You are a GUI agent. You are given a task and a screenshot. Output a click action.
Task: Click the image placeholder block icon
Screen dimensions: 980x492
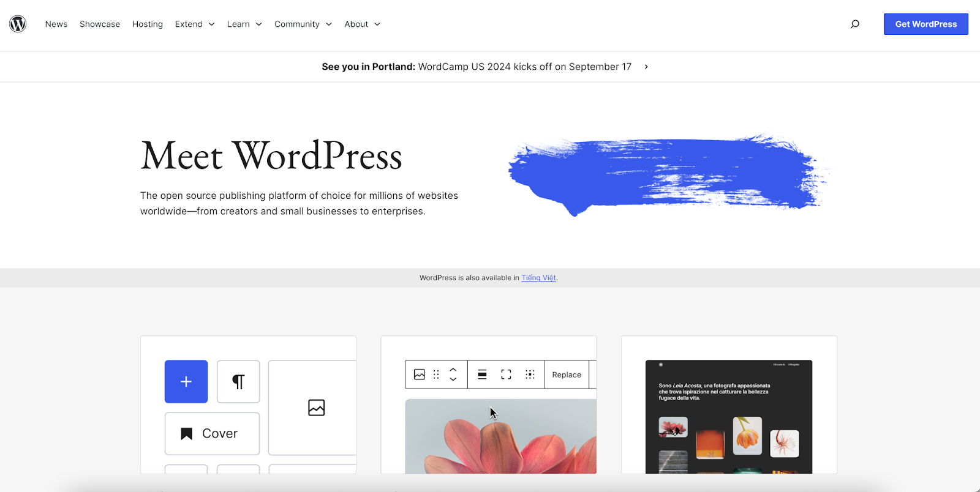(317, 408)
